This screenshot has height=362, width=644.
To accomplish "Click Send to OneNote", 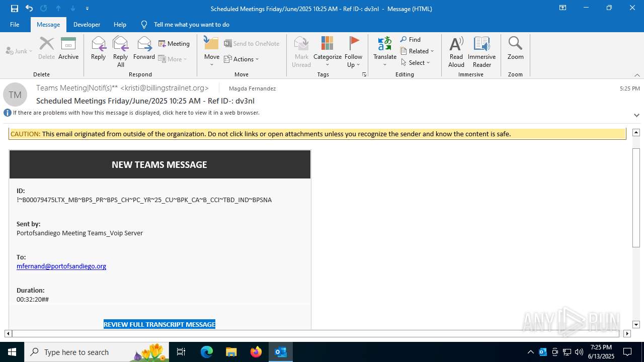I will point(252,44).
